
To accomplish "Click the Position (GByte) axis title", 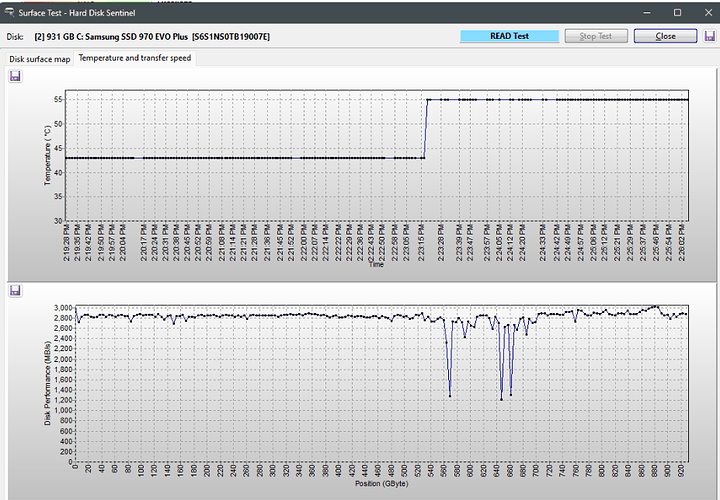I will 381,483.
